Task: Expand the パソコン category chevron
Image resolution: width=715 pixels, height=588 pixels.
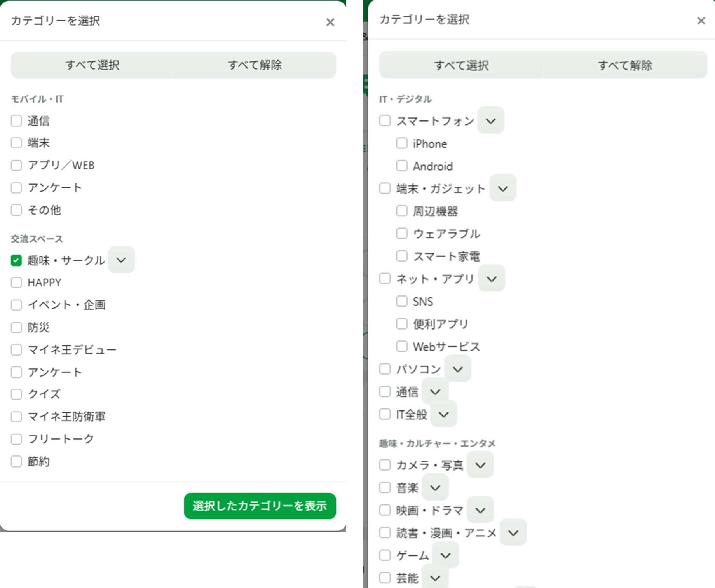Action: click(458, 369)
